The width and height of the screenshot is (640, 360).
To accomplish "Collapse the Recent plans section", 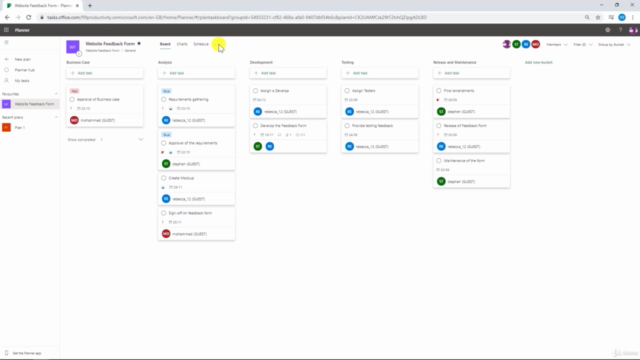I will 56,117.
